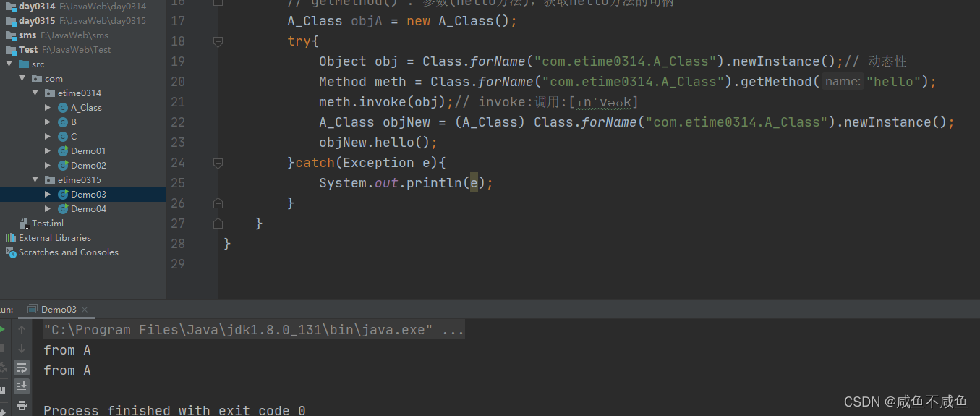The width and height of the screenshot is (980, 416).
Task: Toggle Soft-Wrap in the run console
Action: click(x=22, y=368)
